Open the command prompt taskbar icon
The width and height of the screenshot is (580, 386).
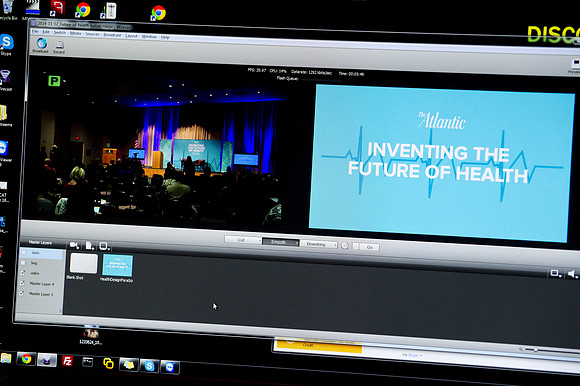click(x=87, y=362)
